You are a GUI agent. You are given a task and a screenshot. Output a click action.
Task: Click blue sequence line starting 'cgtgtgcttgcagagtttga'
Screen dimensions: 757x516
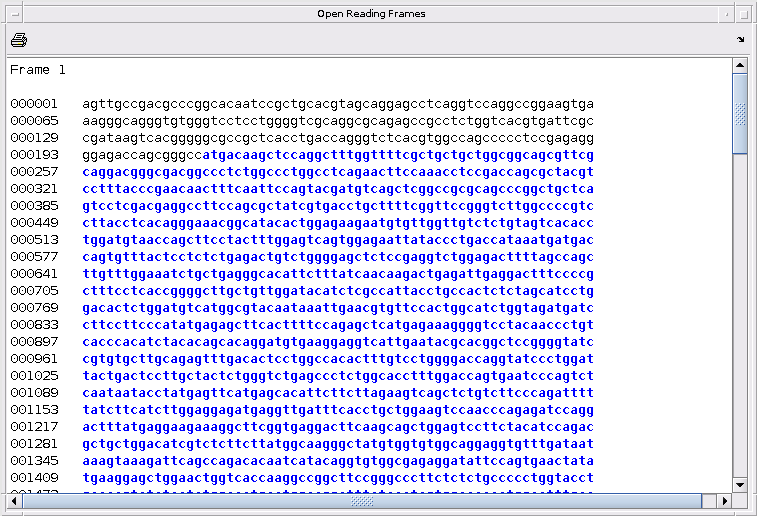[338, 359]
